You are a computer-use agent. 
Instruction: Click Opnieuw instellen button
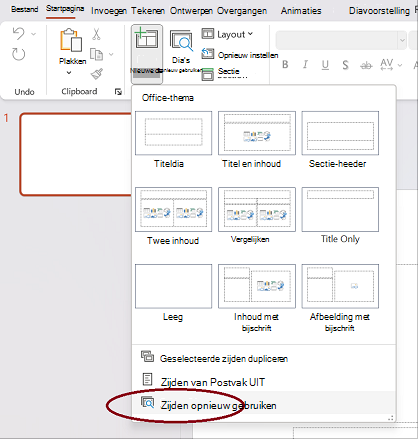click(240, 55)
